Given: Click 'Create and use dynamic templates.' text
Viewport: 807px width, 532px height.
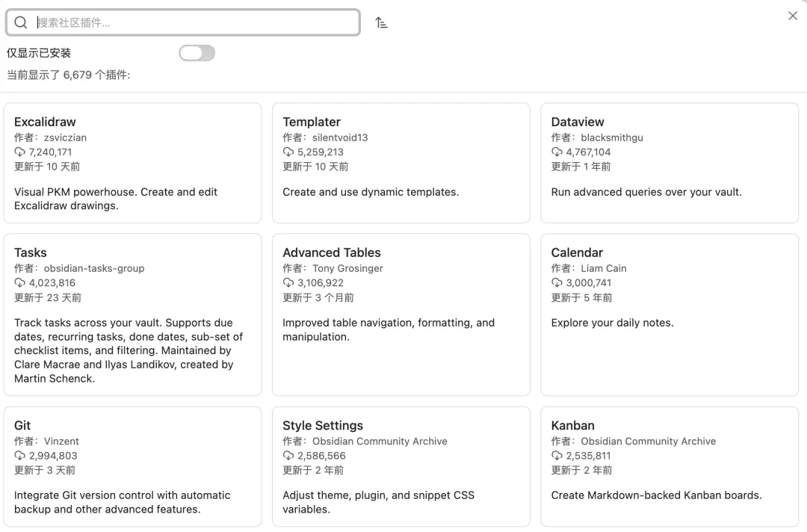Looking at the screenshot, I should click(371, 192).
